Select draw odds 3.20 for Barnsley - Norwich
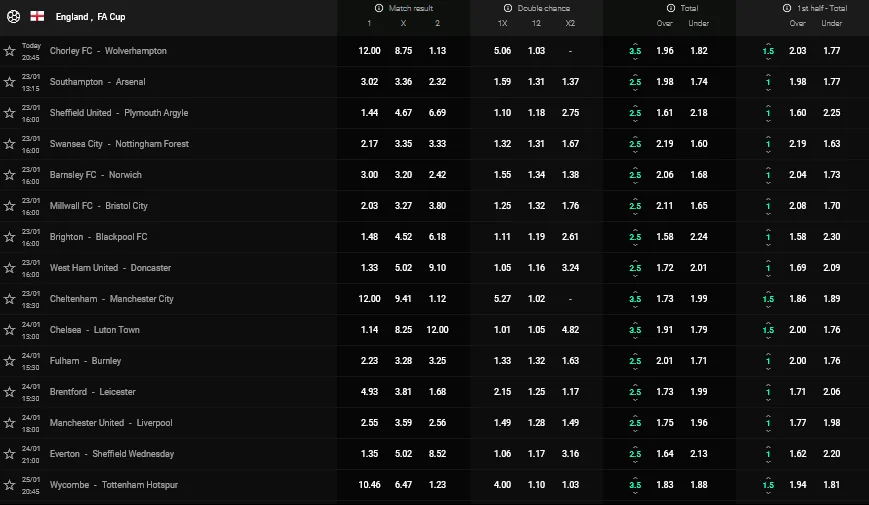The height and width of the screenshot is (505, 869). click(x=403, y=175)
